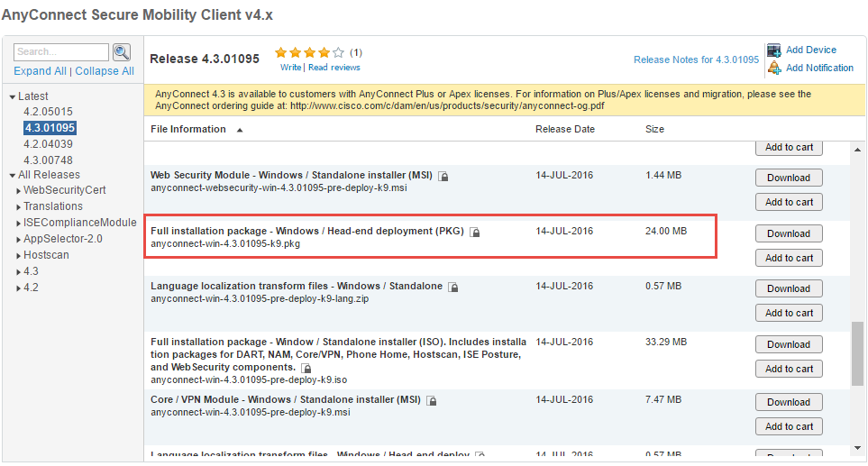The height and width of the screenshot is (466, 868).
Task: Select release 4.2.04039 in tree
Action: 48,144
